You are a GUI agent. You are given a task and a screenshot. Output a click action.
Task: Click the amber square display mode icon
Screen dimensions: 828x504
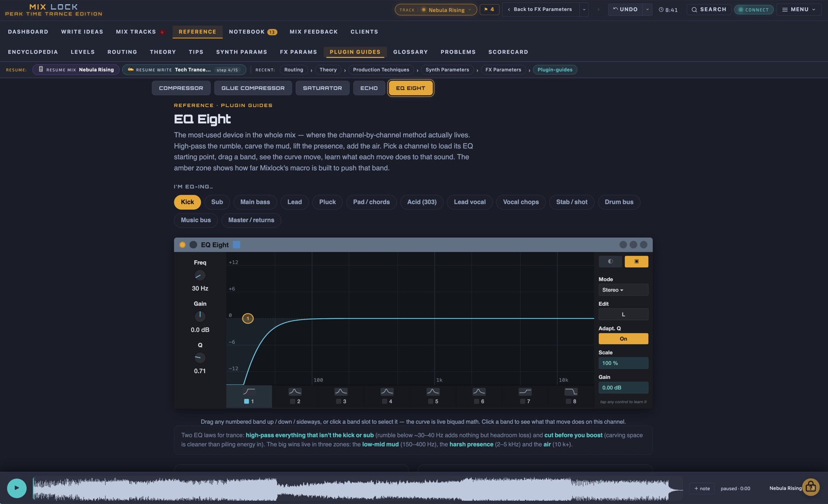coord(637,262)
